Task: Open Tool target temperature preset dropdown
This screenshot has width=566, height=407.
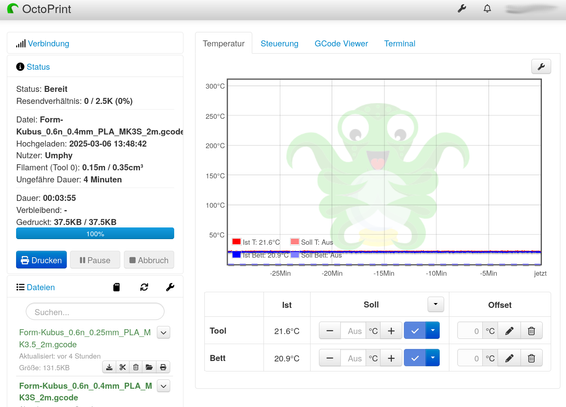Action: [x=432, y=331]
